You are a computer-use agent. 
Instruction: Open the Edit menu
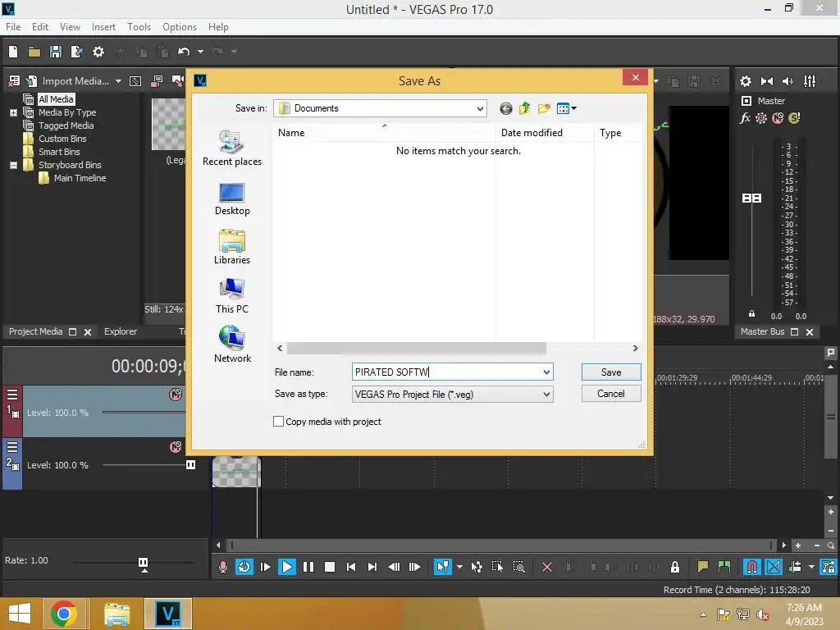coord(40,27)
